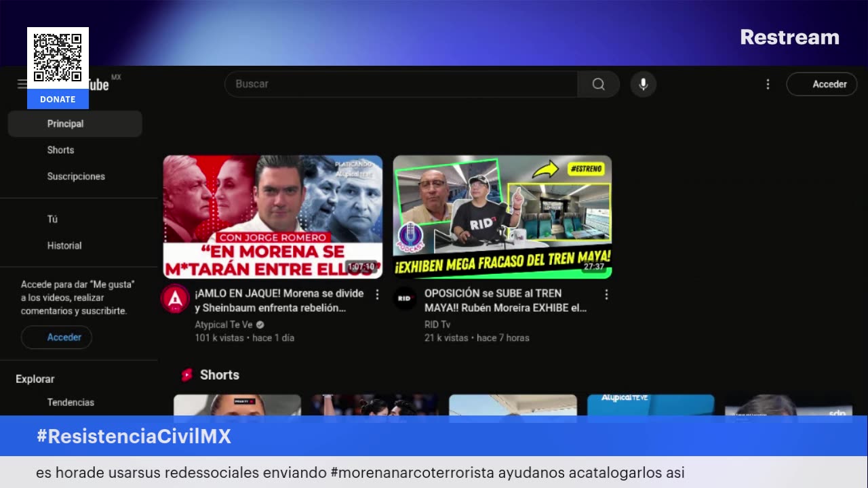Open Atypical Te Ve channel name link
This screenshot has height=488, width=868.
(224, 325)
